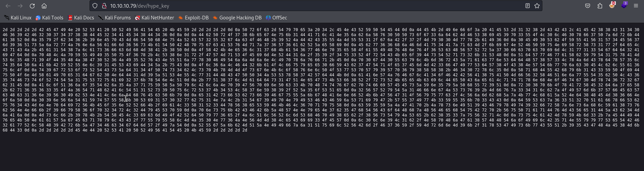Open the FoxyProxy extension icon
This screenshot has height=171, width=644.
point(612,5)
